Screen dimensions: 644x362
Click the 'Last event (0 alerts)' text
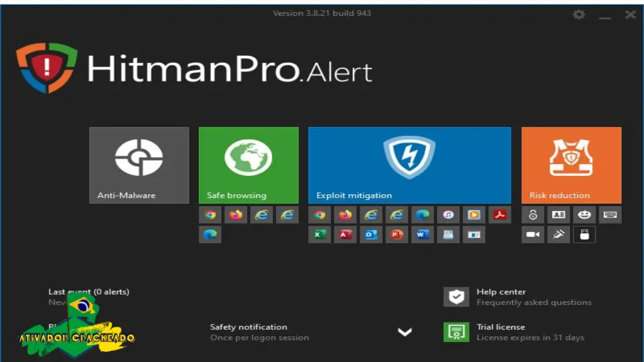89,292
